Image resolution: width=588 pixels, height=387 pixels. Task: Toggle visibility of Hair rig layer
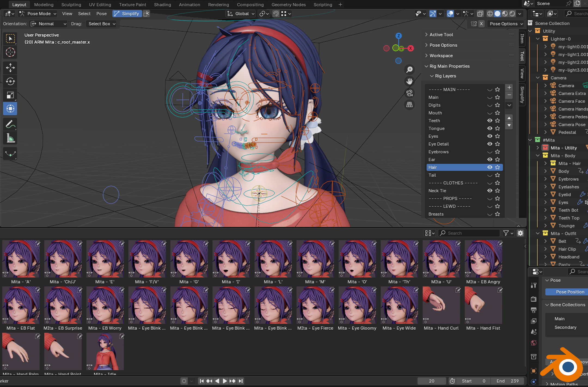pyautogui.click(x=490, y=167)
